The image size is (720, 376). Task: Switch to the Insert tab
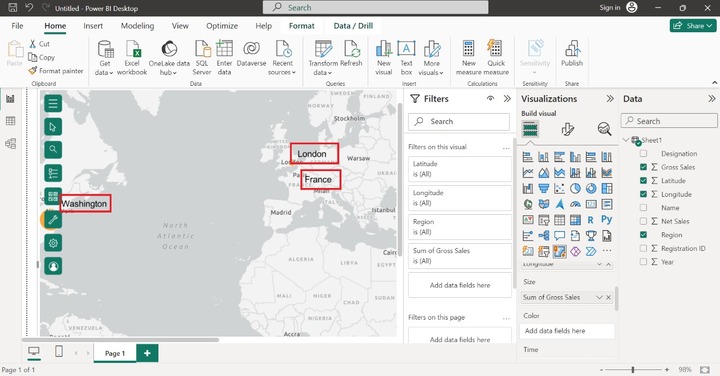(x=93, y=26)
